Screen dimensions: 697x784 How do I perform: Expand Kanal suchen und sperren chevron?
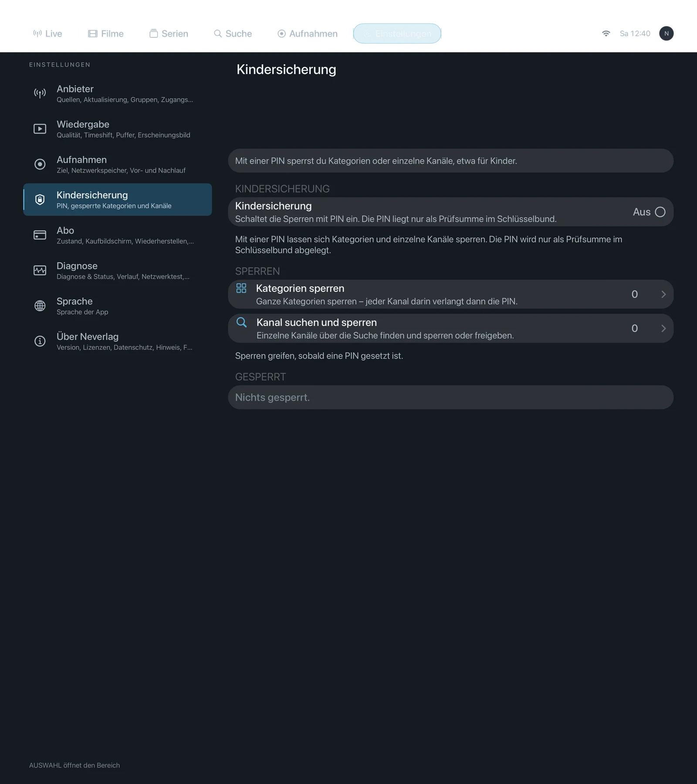click(x=663, y=328)
